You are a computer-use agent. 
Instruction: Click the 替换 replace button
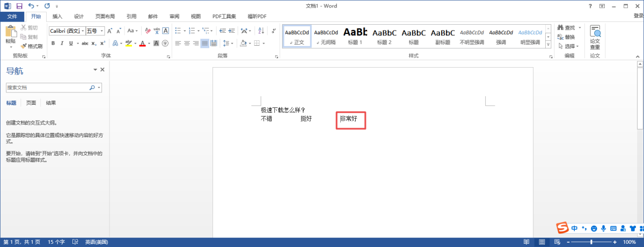tap(566, 37)
